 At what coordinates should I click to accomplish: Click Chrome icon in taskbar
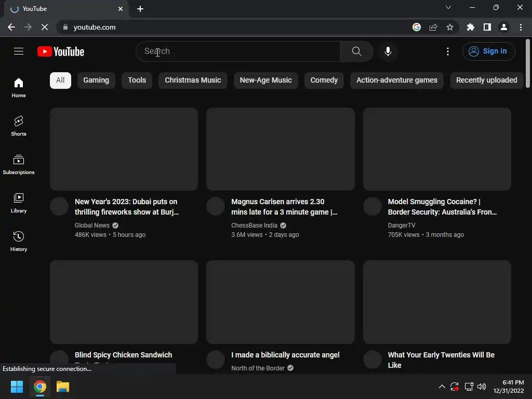[40, 387]
